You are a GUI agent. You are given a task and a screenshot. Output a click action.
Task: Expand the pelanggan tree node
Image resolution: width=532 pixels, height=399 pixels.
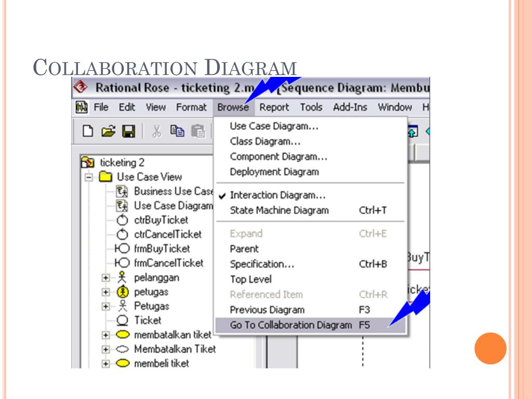105,278
